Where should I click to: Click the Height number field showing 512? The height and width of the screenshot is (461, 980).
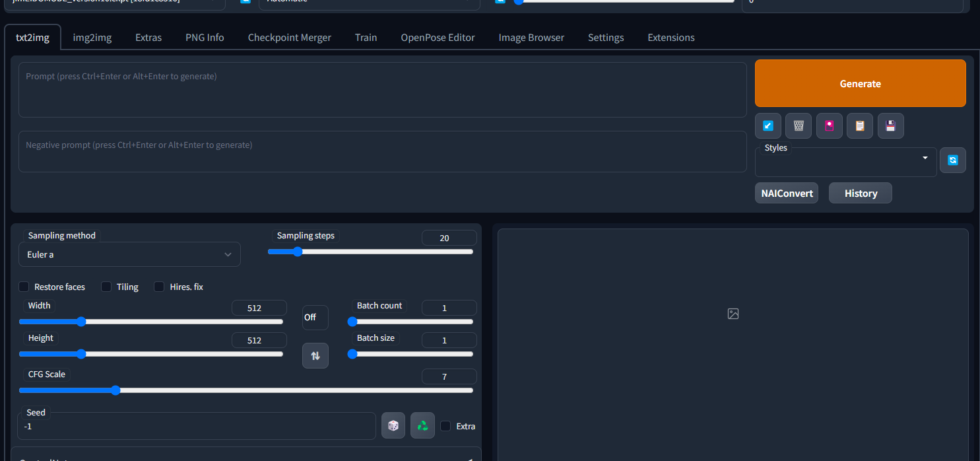tap(259, 340)
